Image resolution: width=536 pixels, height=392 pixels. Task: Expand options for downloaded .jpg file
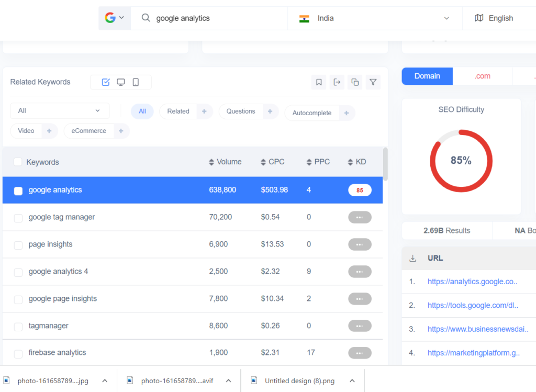pos(105,380)
